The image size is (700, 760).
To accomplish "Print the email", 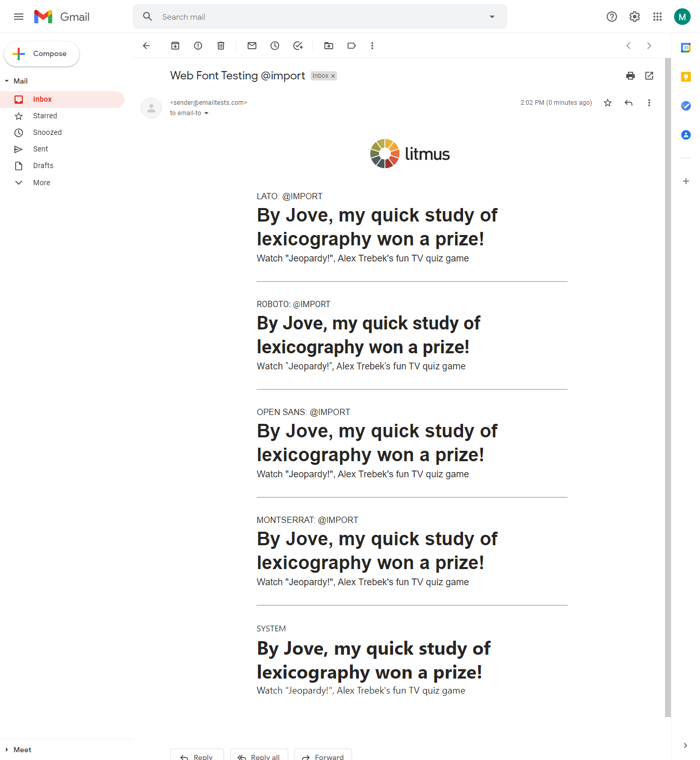I will pyautogui.click(x=630, y=76).
